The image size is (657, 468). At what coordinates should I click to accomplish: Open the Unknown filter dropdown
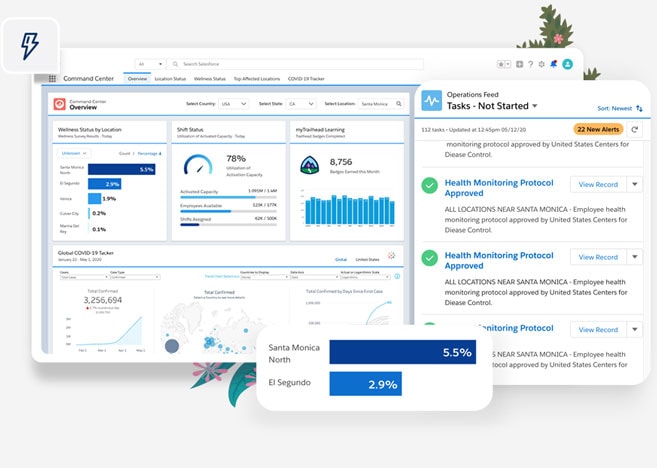pos(74,153)
